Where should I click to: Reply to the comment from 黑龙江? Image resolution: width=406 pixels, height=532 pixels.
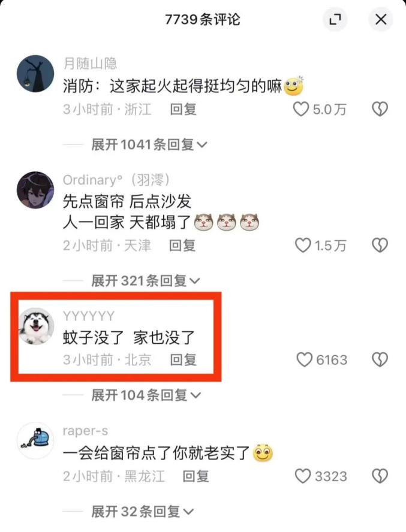pos(196,476)
